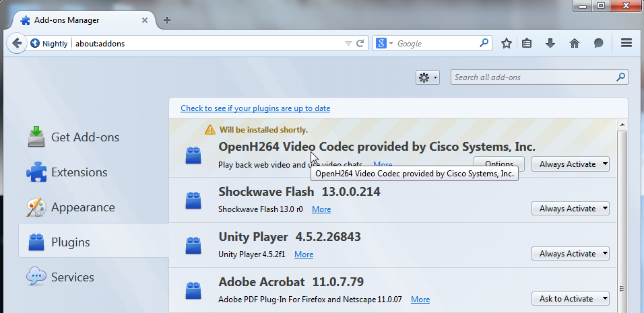Click the Unity Player plugin brick icon
This screenshot has height=313, width=644.
click(193, 246)
